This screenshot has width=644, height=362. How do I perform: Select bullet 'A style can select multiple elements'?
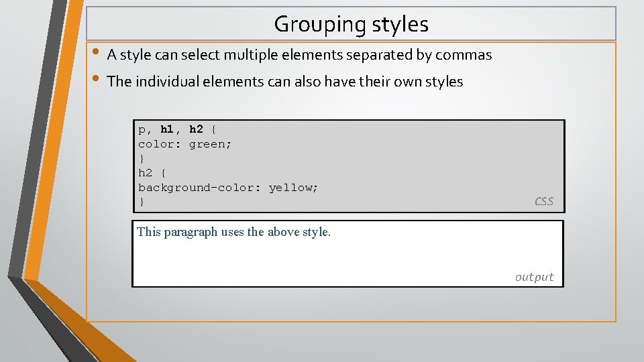pyautogui.click(x=299, y=54)
